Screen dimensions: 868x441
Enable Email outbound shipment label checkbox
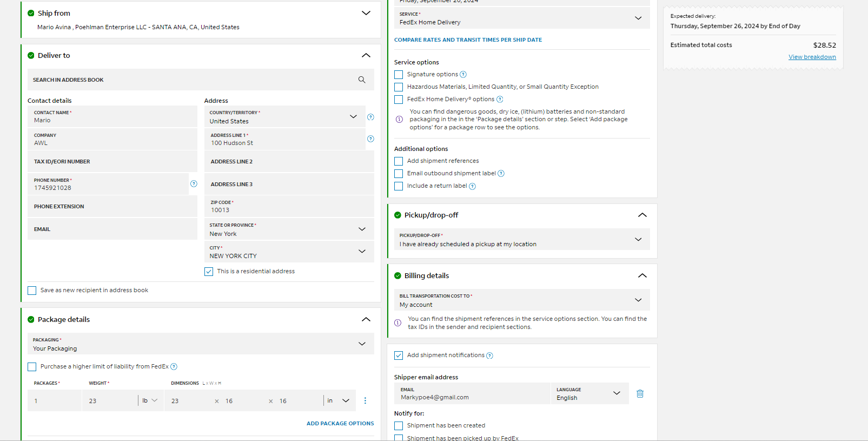point(399,174)
